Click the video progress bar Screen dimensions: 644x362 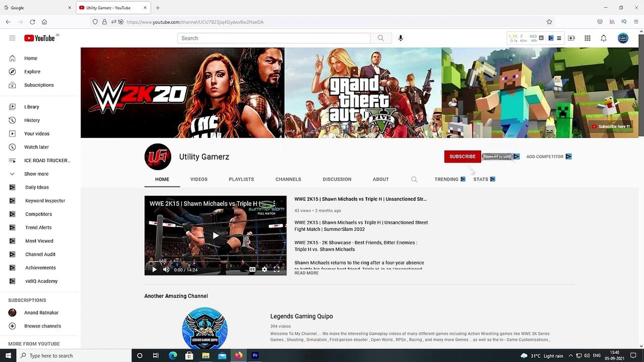click(215, 262)
